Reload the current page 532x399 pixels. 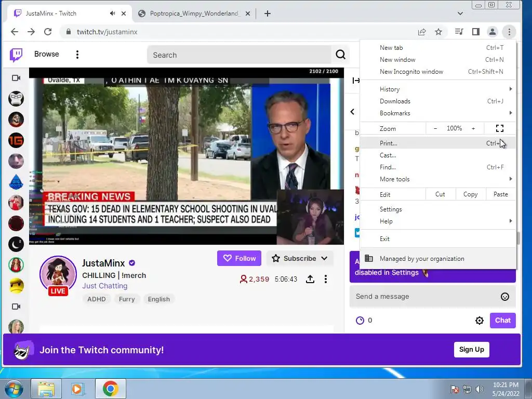[x=48, y=32]
